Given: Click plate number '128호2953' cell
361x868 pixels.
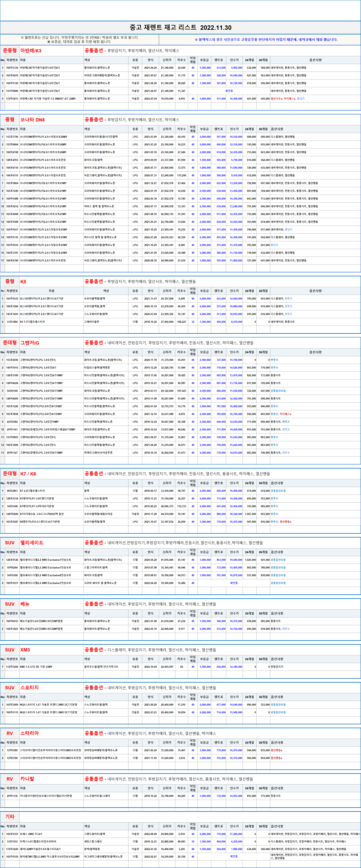Looking at the screenshot, I should pos(12,160).
